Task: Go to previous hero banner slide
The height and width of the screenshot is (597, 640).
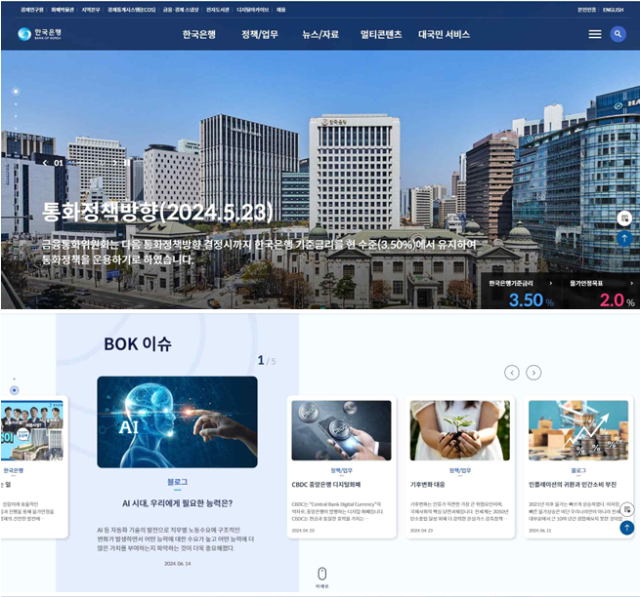Action: (45, 160)
